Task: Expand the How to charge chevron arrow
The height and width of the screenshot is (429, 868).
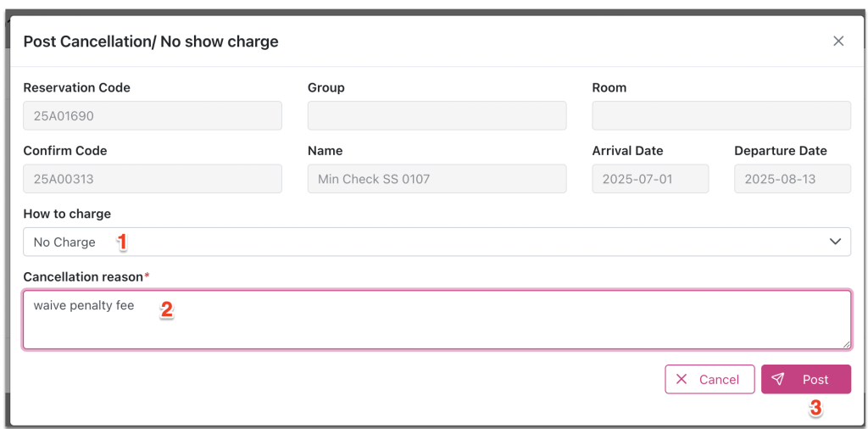Action: point(835,242)
